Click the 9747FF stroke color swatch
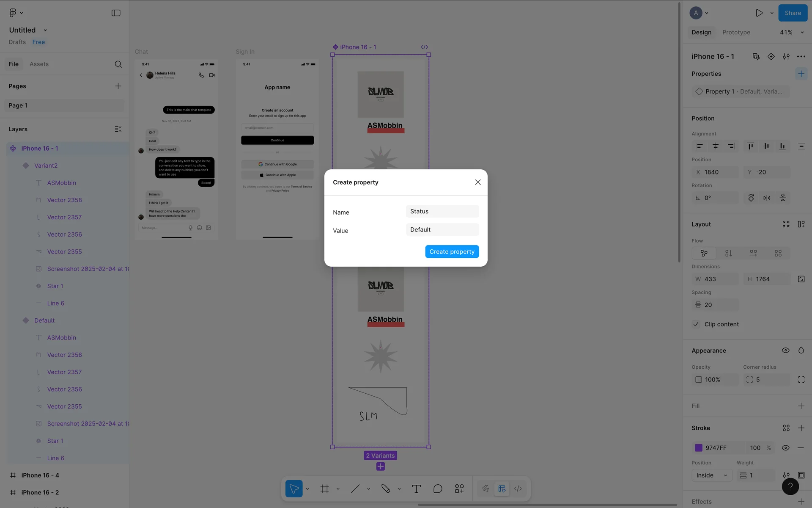The image size is (812, 508). coord(699,448)
